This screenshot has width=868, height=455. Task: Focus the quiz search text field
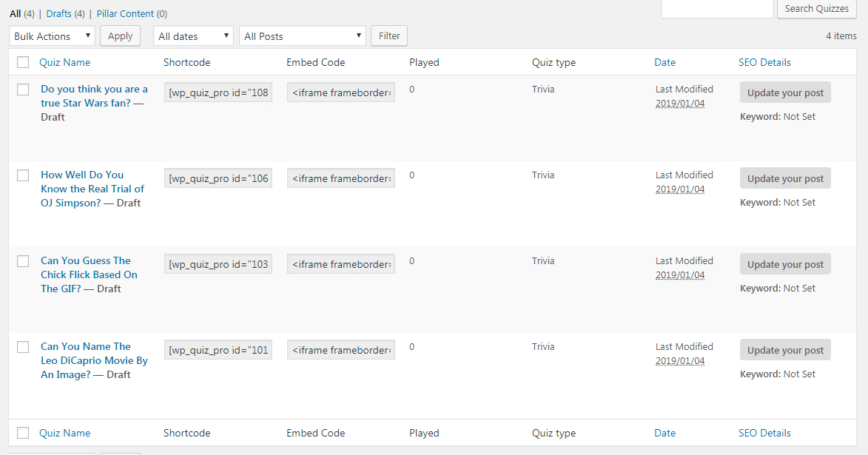click(716, 9)
